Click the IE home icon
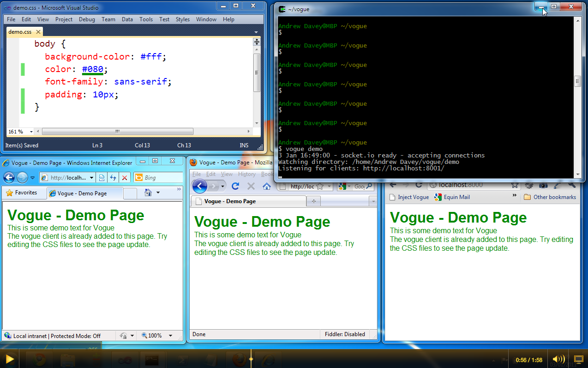Screen dimensions: 588x368 pyautogui.click(x=148, y=193)
